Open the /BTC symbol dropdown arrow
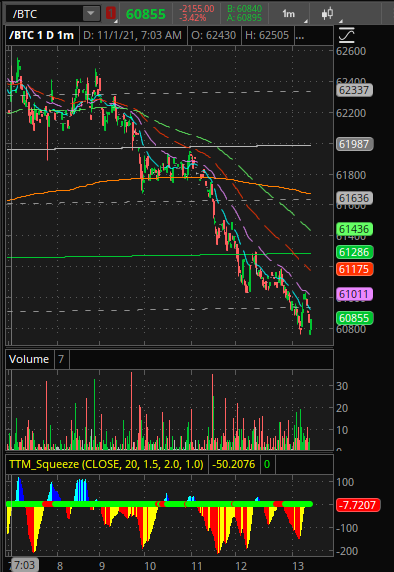394x572 pixels. tap(91, 14)
